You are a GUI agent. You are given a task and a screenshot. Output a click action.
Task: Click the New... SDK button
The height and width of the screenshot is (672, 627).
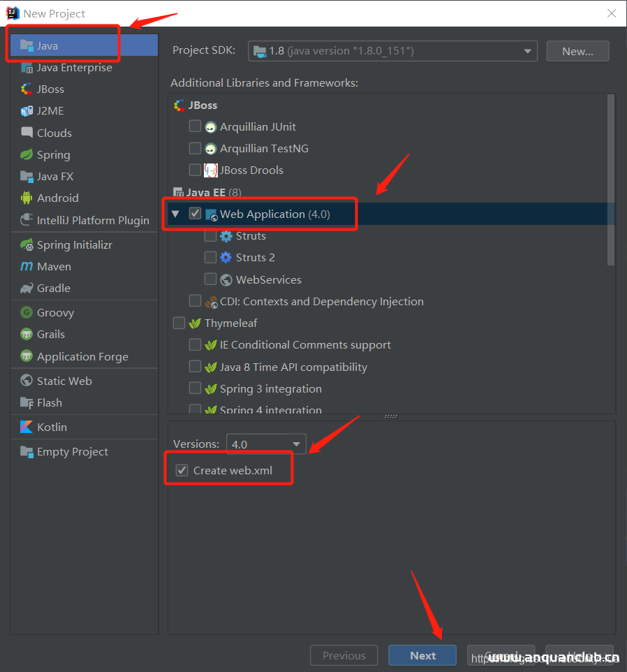tap(577, 51)
